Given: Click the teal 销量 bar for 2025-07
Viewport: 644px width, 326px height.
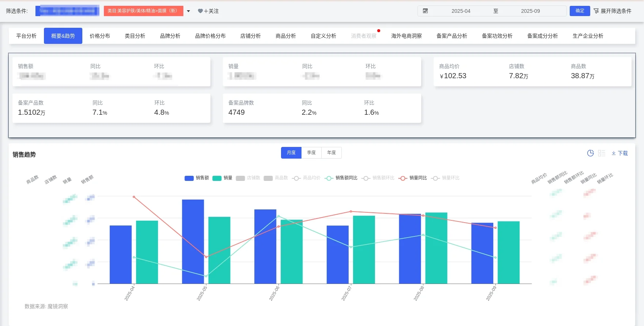Looking at the screenshot, I should click(364, 250).
